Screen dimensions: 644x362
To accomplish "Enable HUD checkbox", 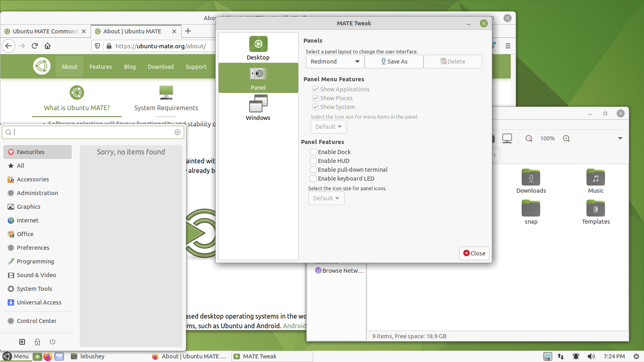I will coord(313,161).
